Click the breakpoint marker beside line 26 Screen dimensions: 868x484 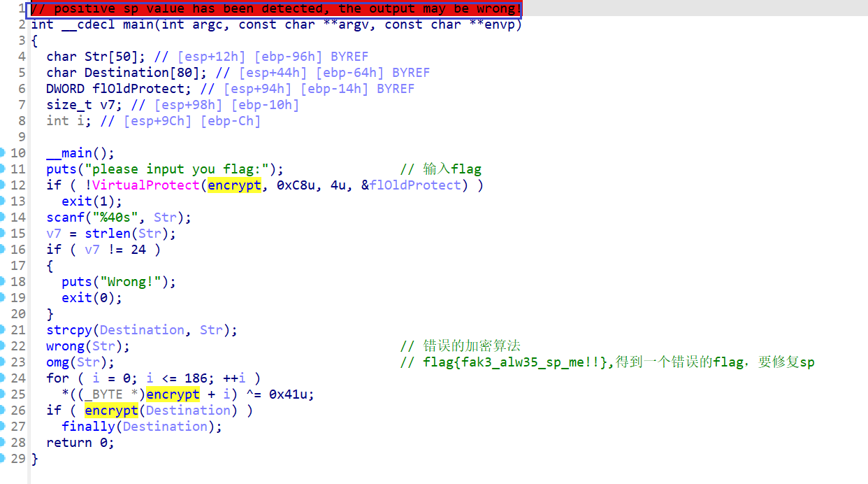tap(3, 411)
